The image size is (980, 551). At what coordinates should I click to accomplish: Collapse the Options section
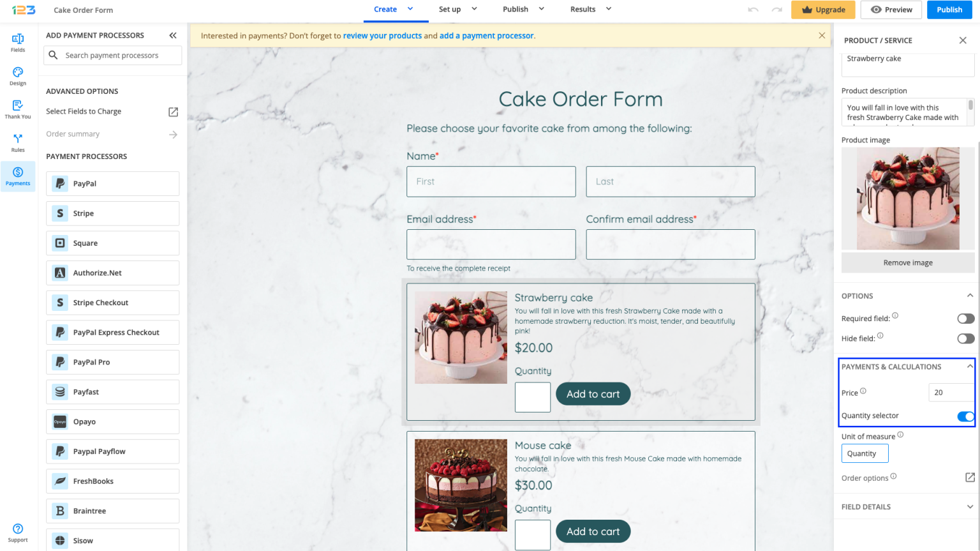tap(970, 296)
